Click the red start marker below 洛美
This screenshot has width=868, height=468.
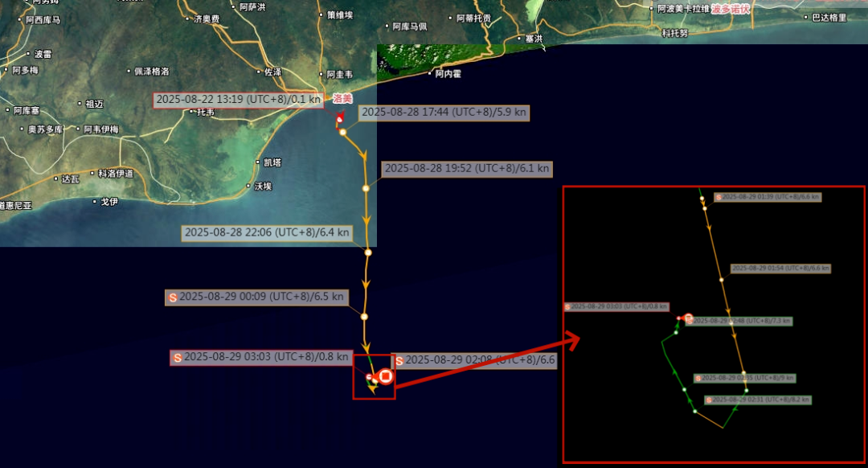click(340, 118)
